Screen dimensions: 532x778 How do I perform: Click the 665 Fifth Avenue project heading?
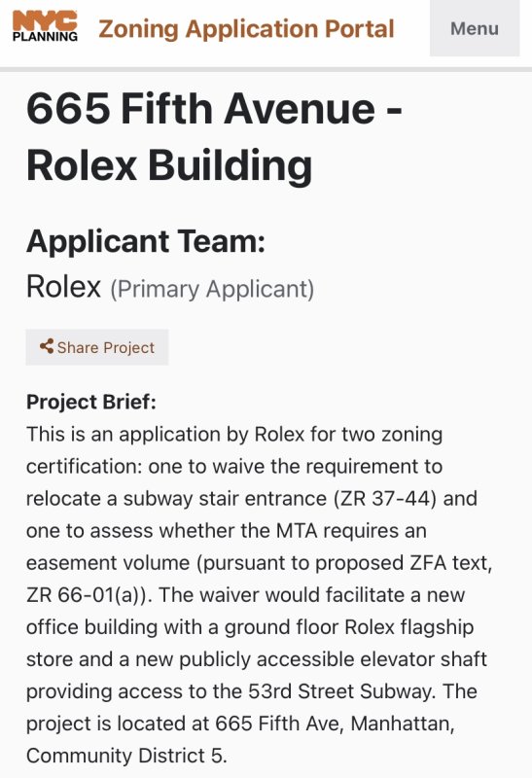pos(214,109)
